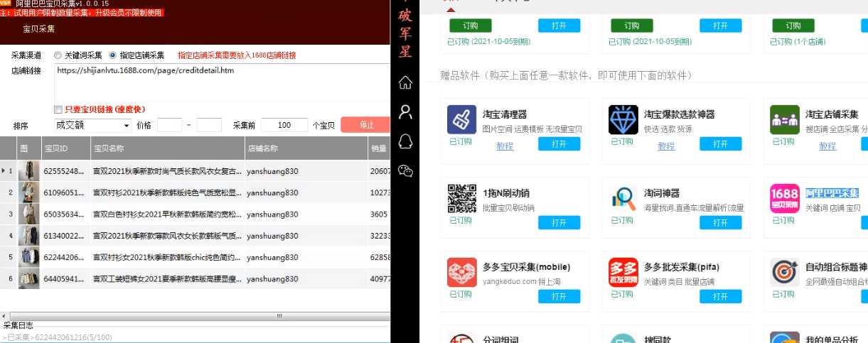Click the row 6 product thumbnail

pos(28,279)
